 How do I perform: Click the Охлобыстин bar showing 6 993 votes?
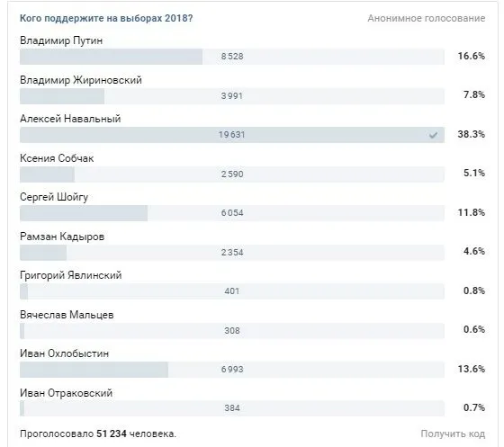pyautogui.click(x=232, y=370)
